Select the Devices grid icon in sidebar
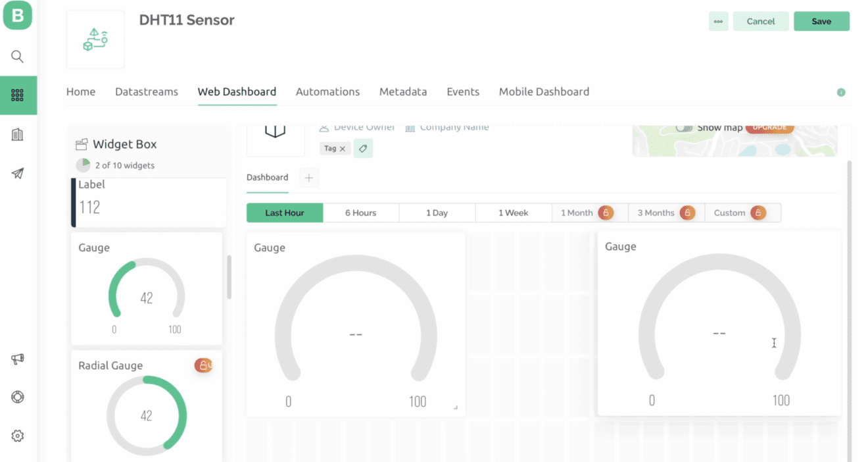The width and height of the screenshot is (868, 462). tap(18, 95)
